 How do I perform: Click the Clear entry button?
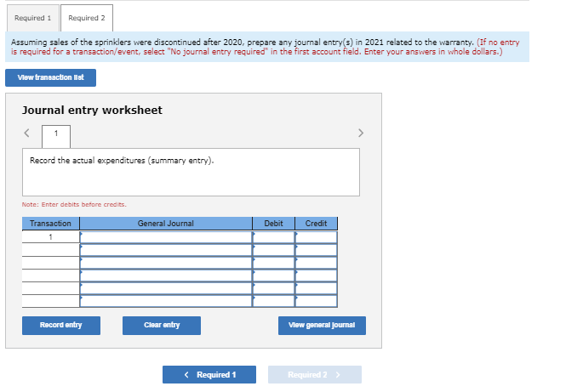point(162,325)
